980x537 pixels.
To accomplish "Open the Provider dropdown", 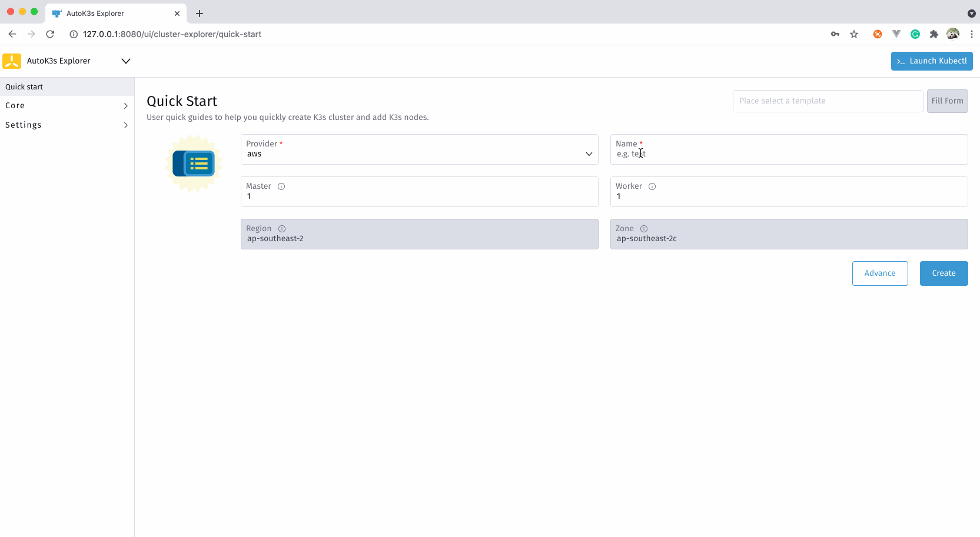I will 419,149.
